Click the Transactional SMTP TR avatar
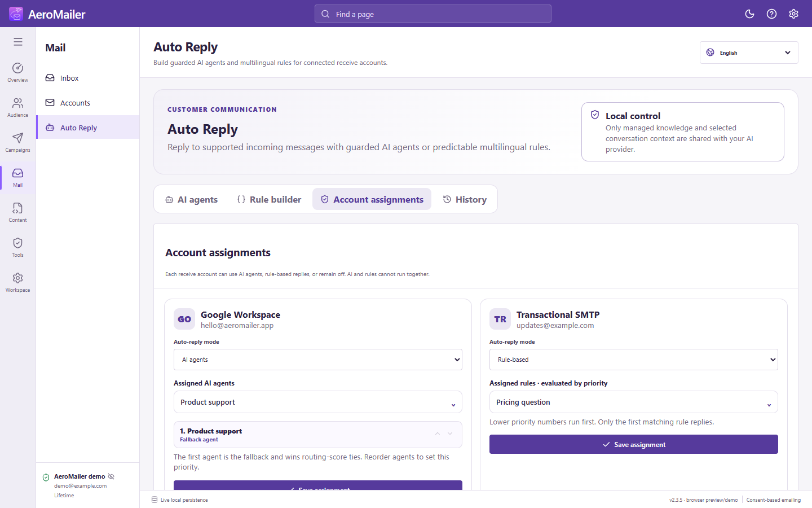The image size is (812, 508). point(500,319)
